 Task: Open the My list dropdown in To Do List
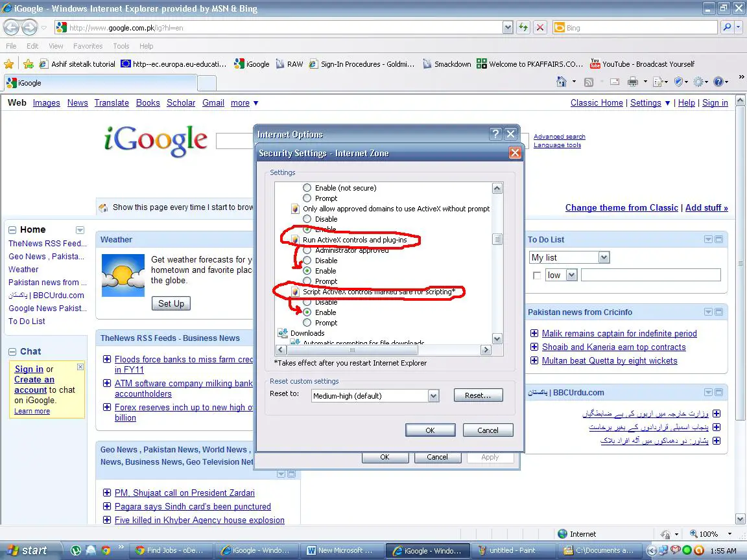coord(604,257)
